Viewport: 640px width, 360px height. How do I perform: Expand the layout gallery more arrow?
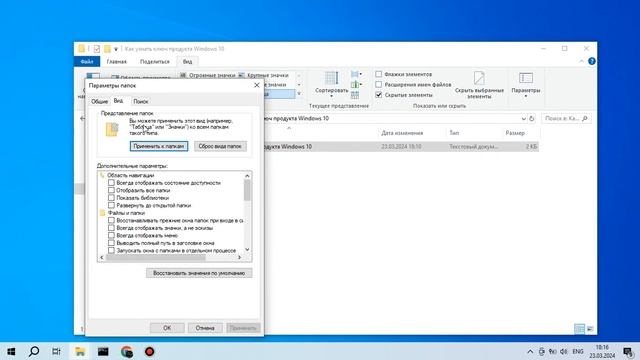(299, 94)
